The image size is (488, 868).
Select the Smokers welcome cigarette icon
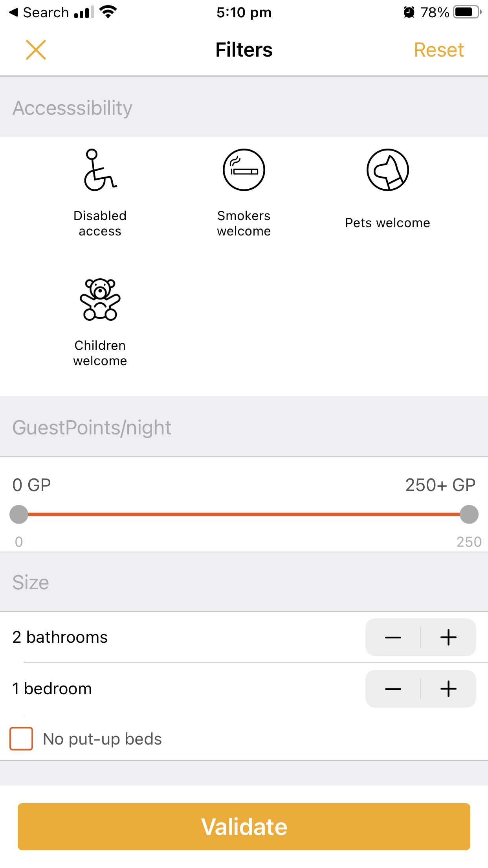244,170
